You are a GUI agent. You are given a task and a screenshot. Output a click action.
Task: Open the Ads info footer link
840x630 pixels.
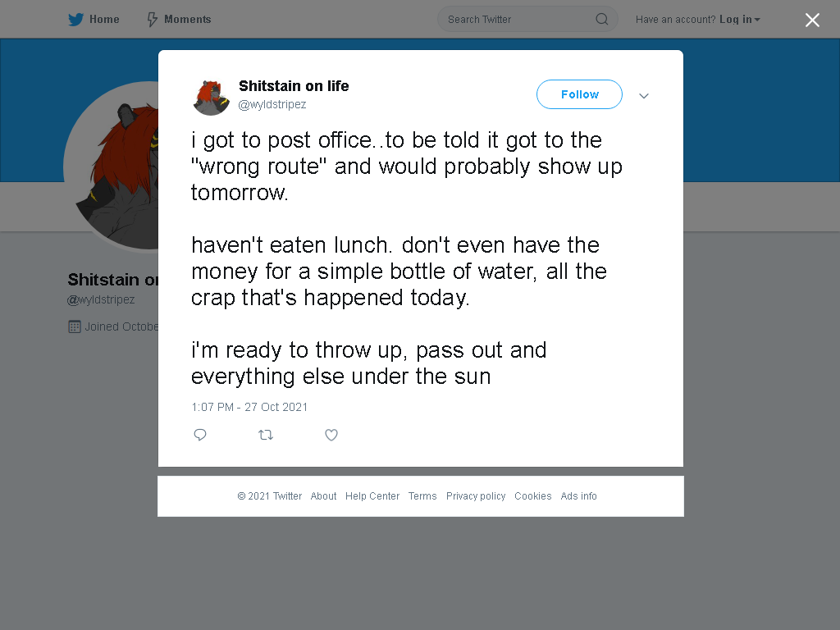(578, 496)
